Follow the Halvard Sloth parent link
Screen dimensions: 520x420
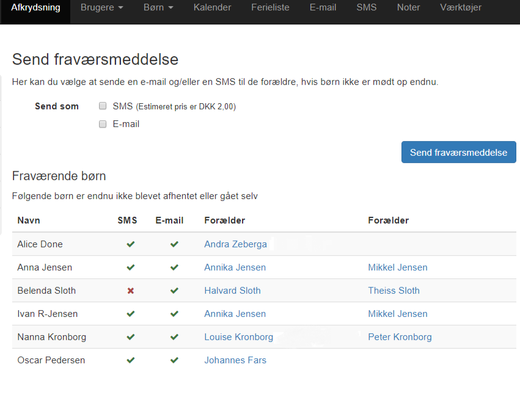click(x=232, y=291)
